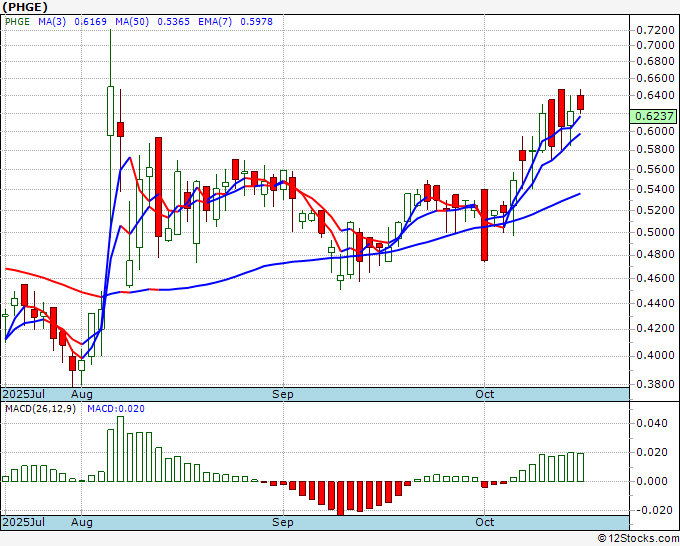
Task: Click the 0.6400 price axis label
Action: 655,95
